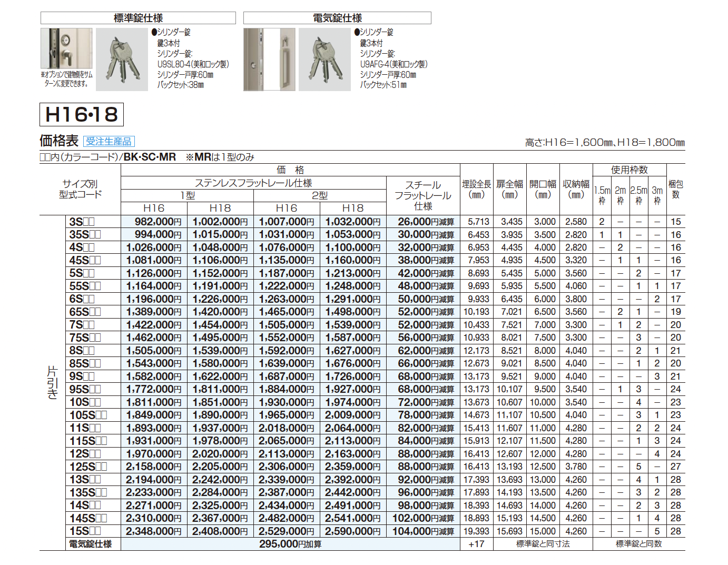
Task: Click the H16•18 boxed title
Action: [82, 115]
